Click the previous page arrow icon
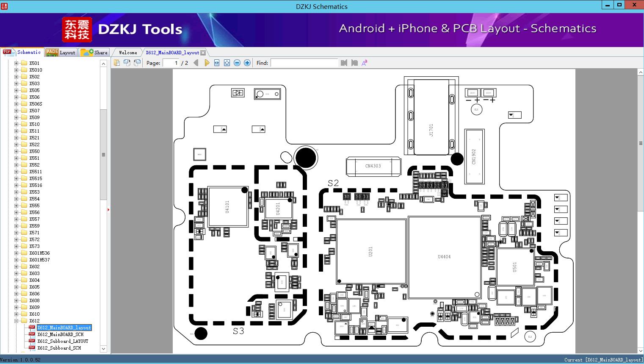The image size is (644, 364). [196, 63]
